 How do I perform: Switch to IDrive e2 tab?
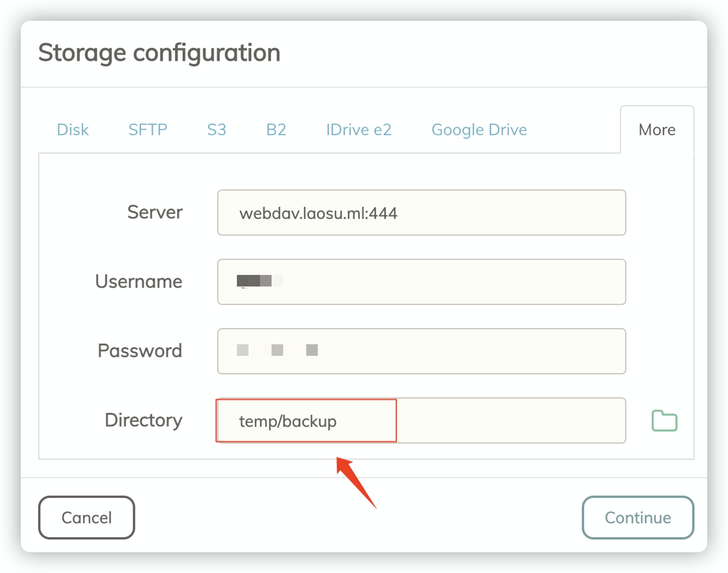[x=359, y=130]
